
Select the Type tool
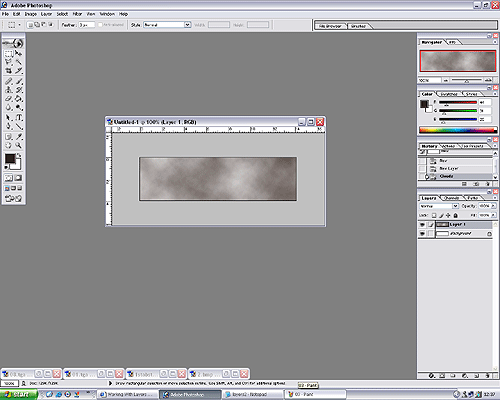19,118
